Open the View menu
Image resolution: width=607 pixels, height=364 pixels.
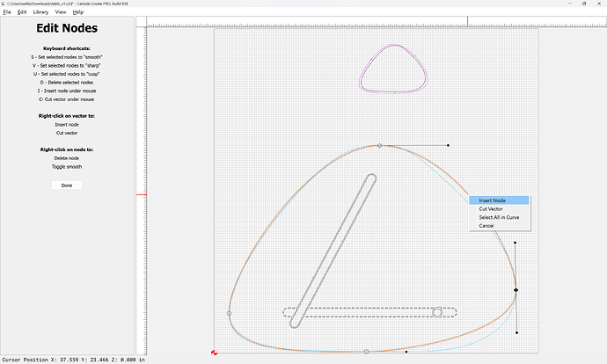point(61,12)
